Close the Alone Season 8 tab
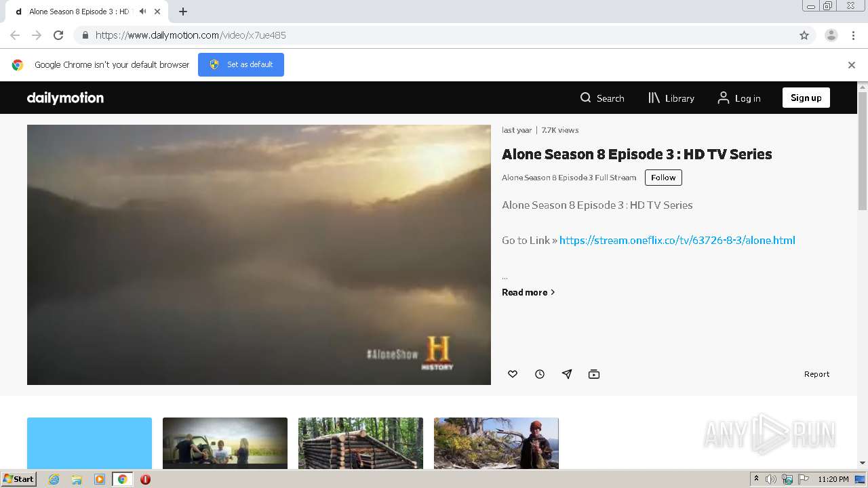868x488 pixels. [157, 12]
